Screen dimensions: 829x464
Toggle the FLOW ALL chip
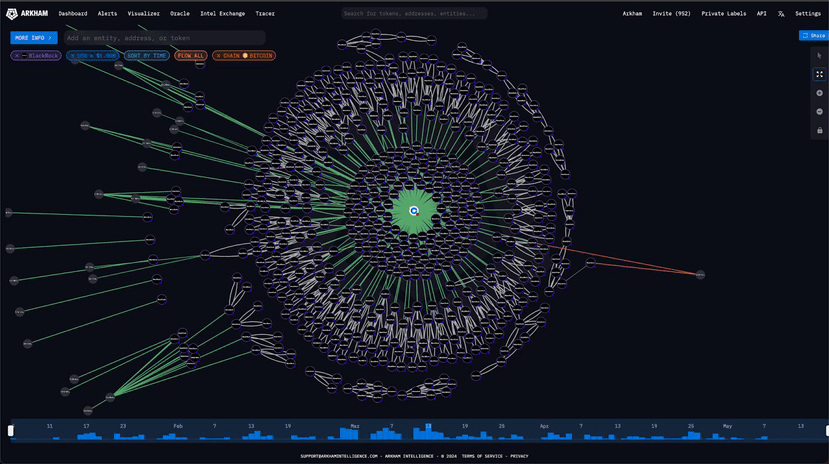pyautogui.click(x=191, y=55)
